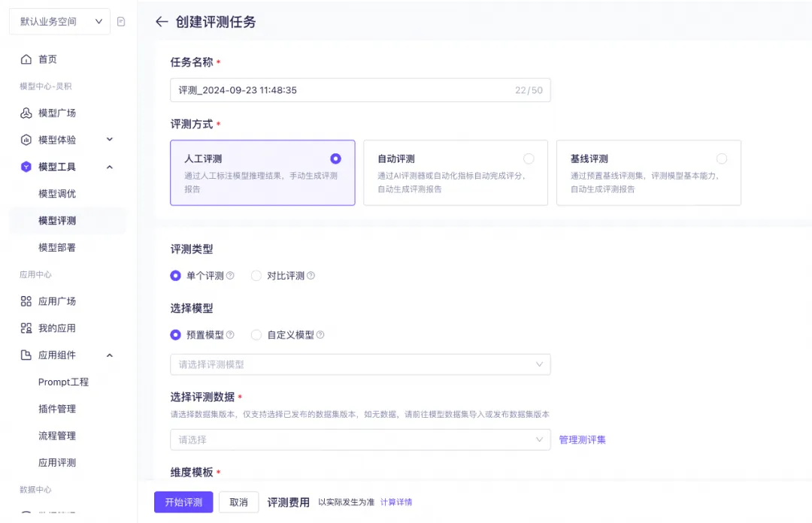Choose 自定义模型 radio button

coord(256,335)
